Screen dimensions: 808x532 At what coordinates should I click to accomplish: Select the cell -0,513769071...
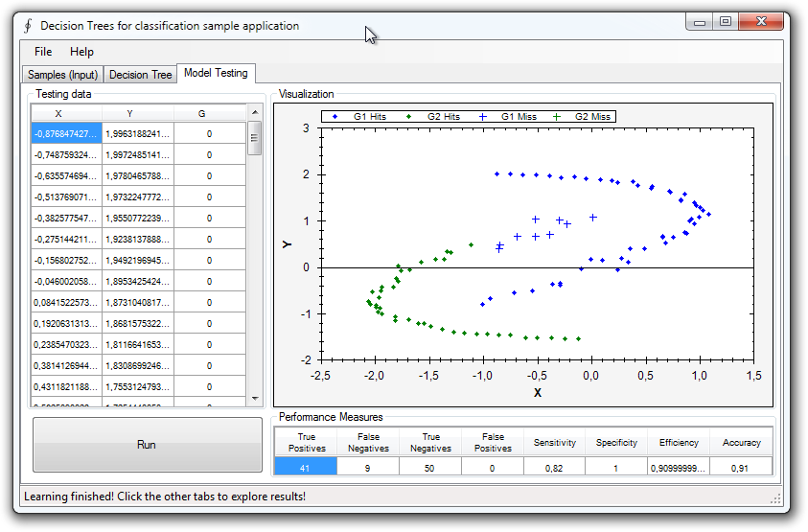(x=66, y=197)
